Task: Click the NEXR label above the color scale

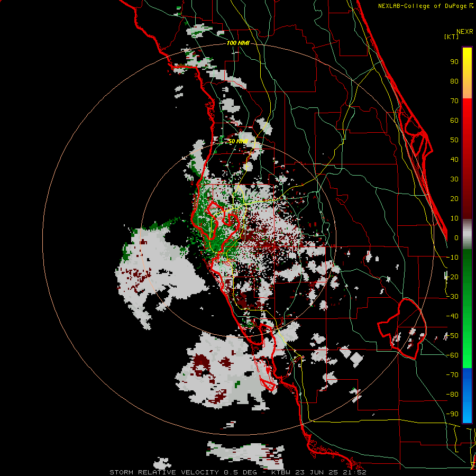Action: coord(465,31)
